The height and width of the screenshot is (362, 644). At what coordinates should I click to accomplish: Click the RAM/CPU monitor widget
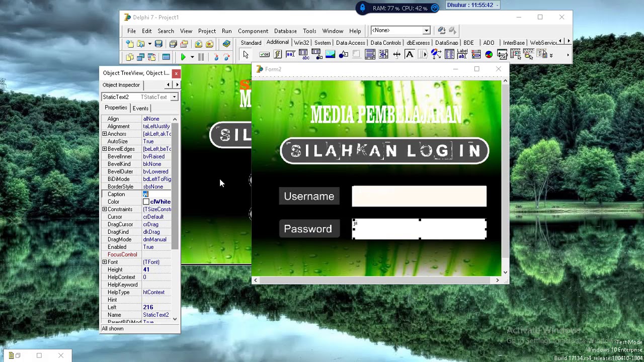[x=397, y=8]
